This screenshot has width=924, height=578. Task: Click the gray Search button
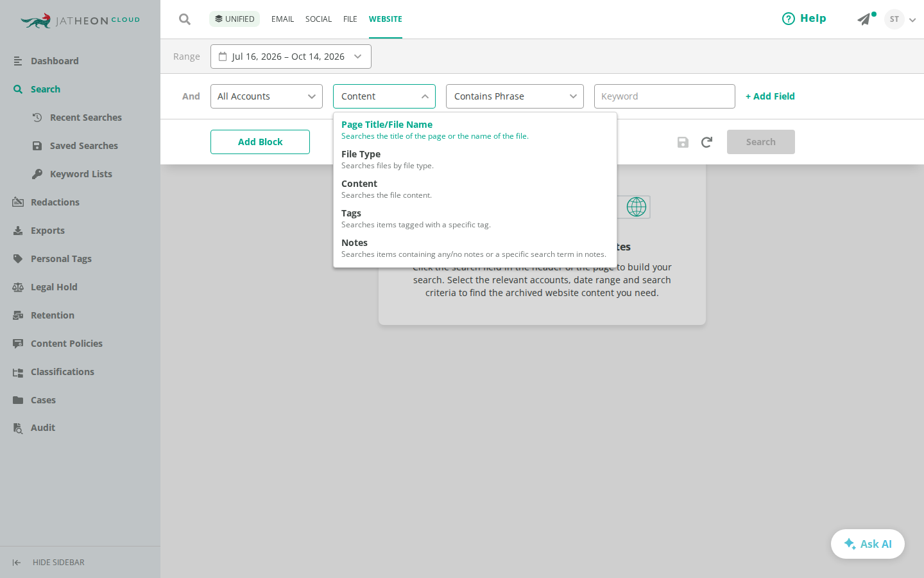point(761,142)
